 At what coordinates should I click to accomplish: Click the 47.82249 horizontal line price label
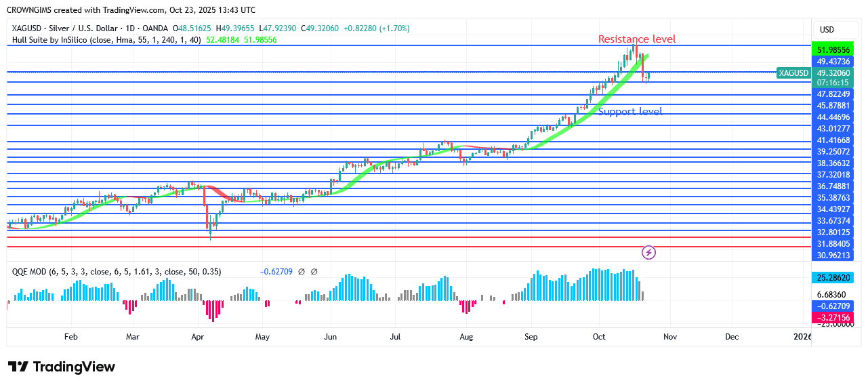coord(833,94)
